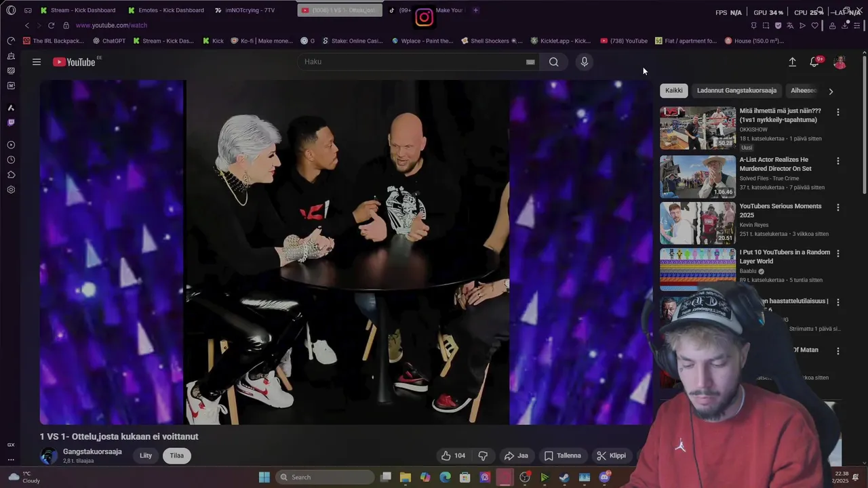Click the magnifier search button
This screenshot has height=488, width=868.
tap(554, 62)
